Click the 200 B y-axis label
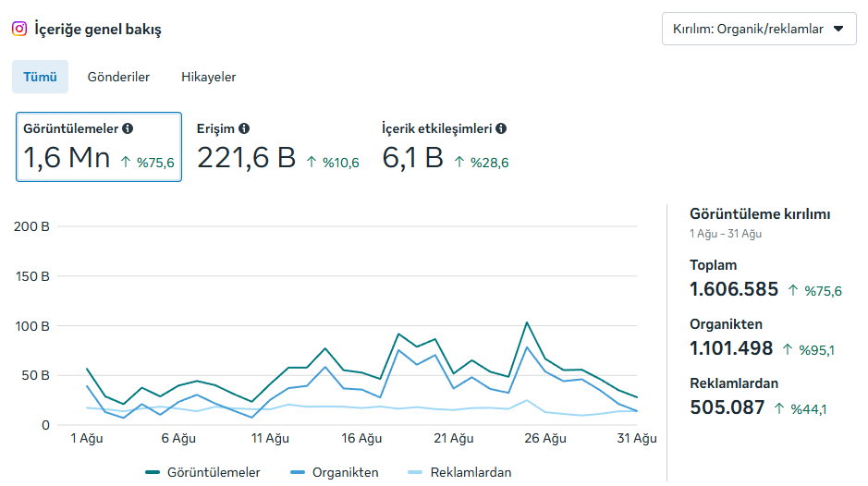The width and height of the screenshot is (868, 486). (31, 226)
